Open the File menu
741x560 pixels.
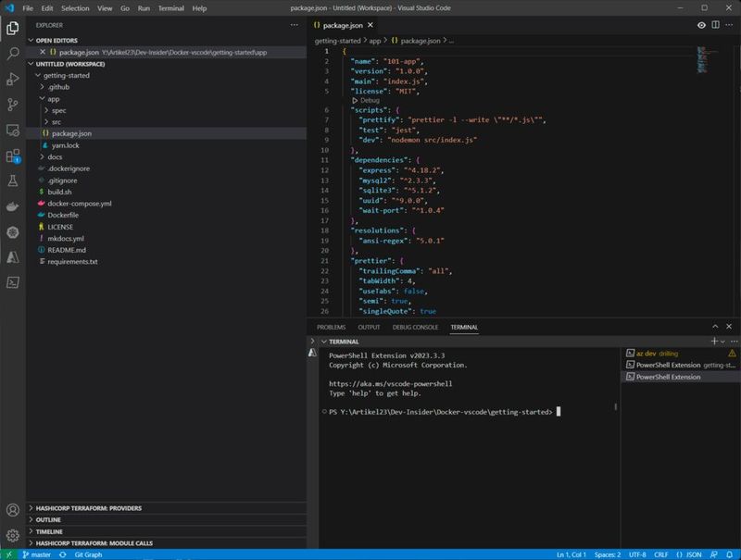(28, 8)
